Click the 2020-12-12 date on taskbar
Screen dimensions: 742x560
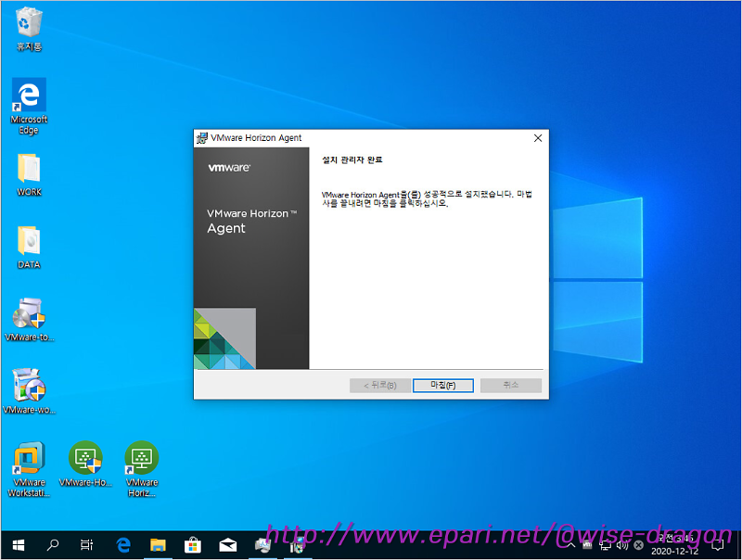click(x=675, y=552)
